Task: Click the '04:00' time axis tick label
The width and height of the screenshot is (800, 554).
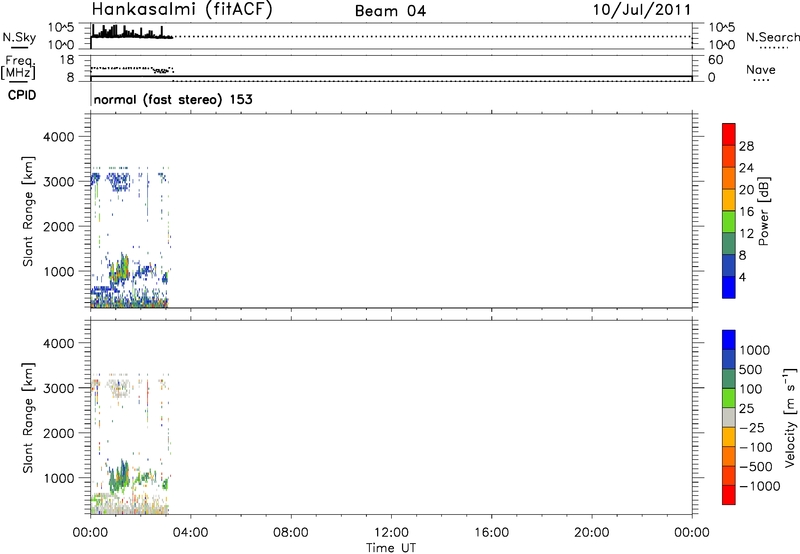Action: click(x=190, y=533)
